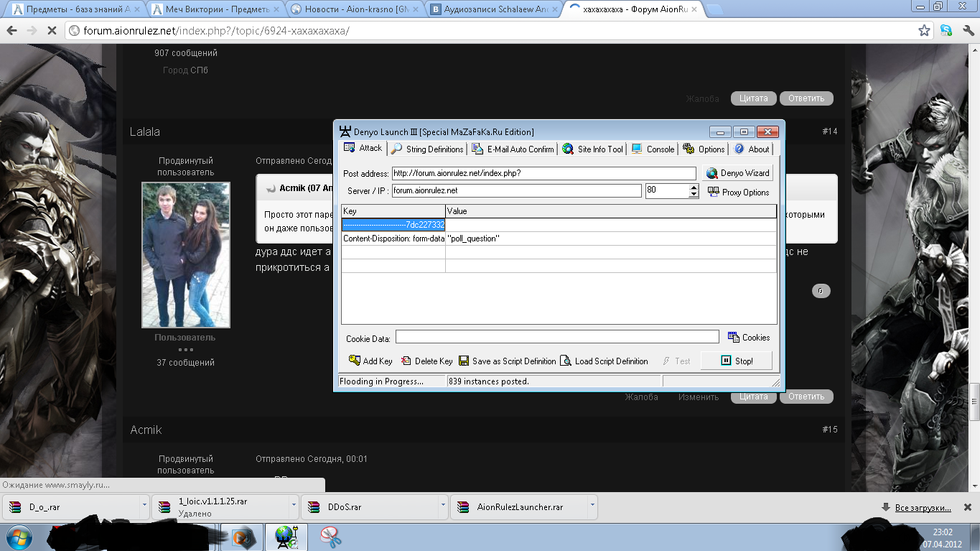Image resolution: width=980 pixels, height=551 pixels.
Task: Decrease port with the down arrow
Action: (694, 194)
